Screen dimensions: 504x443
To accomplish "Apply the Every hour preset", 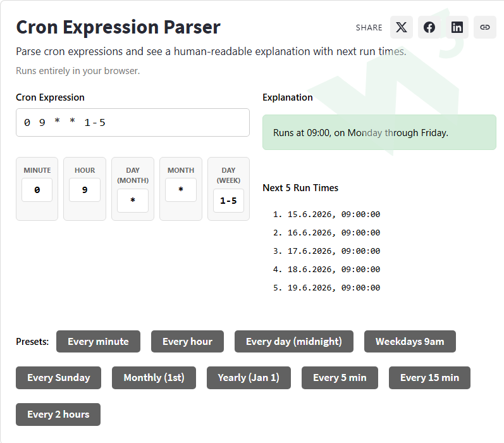I will pos(187,341).
